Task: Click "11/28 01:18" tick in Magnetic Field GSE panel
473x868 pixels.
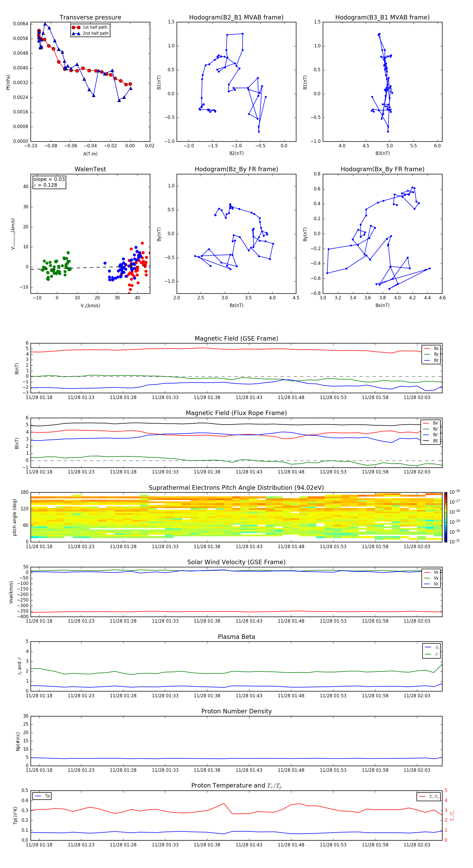Action: click(39, 398)
